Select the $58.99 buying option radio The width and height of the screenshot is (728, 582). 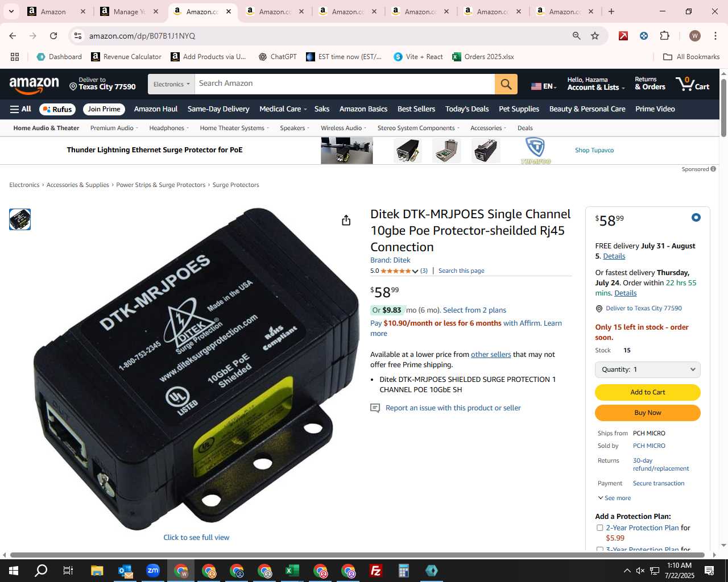click(x=696, y=218)
